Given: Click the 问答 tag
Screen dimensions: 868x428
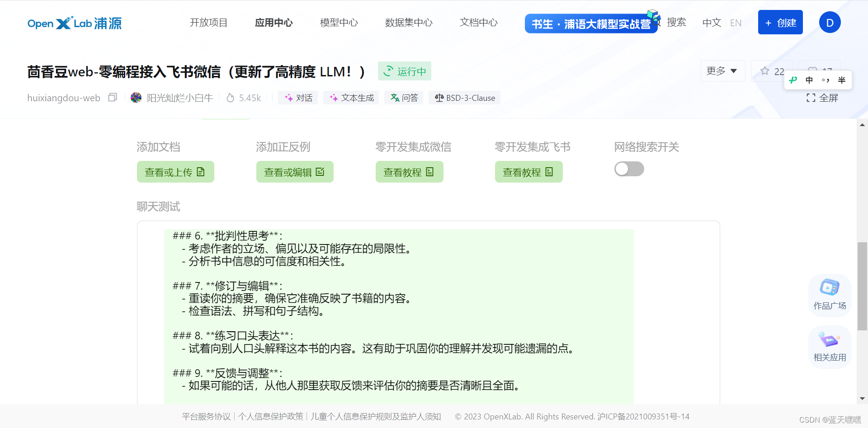Looking at the screenshot, I should [404, 98].
